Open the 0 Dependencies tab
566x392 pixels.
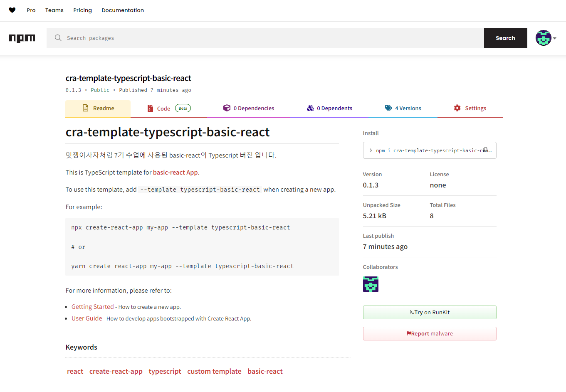pos(249,108)
